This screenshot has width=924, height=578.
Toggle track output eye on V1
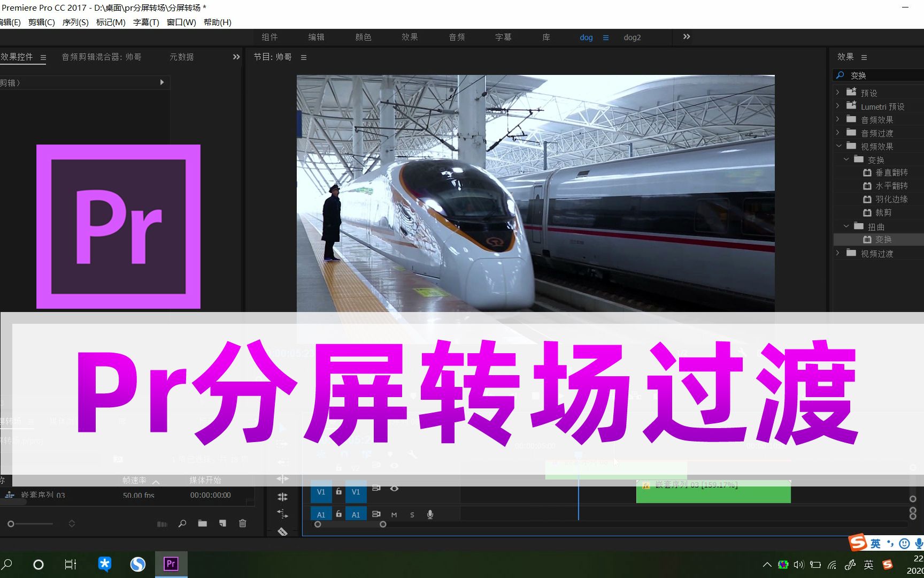point(394,489)
